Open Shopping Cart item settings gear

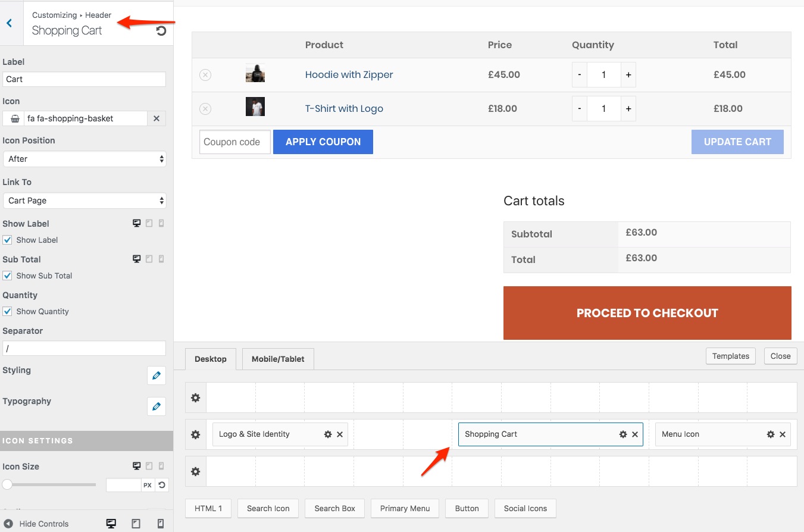[x=623, y=434]
